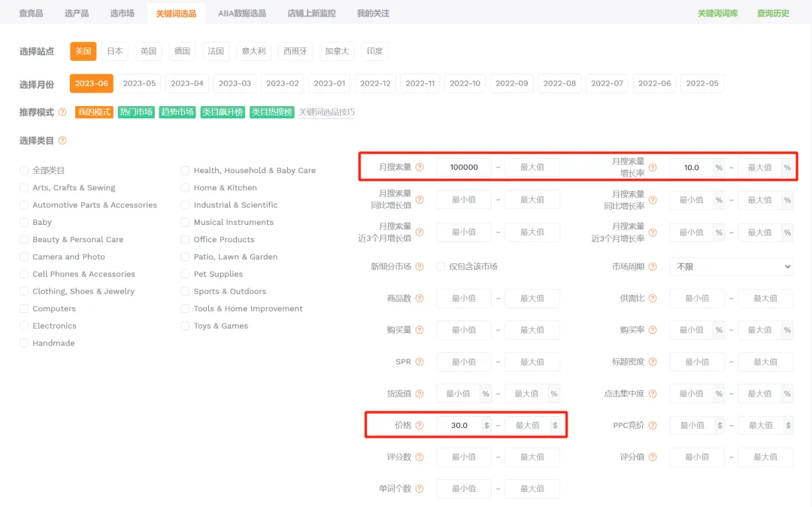Click help icon beside 价格 label

coord(420,426)
